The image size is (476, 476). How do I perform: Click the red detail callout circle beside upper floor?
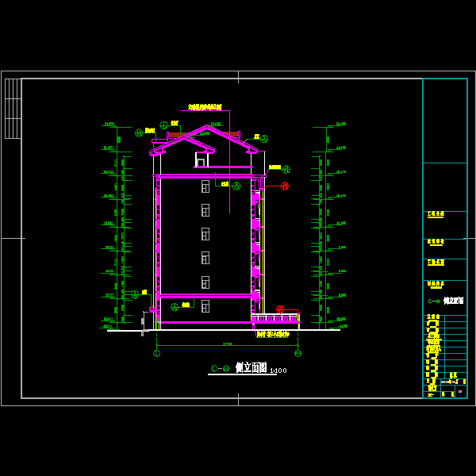point(284,186)
